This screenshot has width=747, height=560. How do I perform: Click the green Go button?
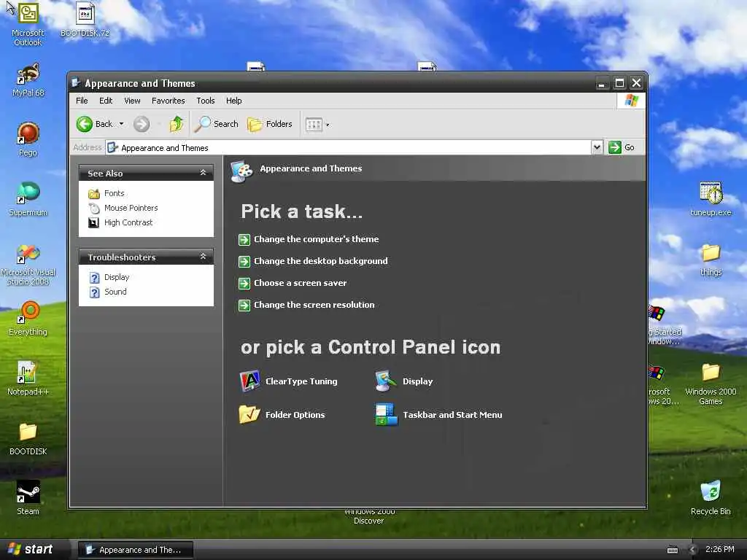coord(622,147)
